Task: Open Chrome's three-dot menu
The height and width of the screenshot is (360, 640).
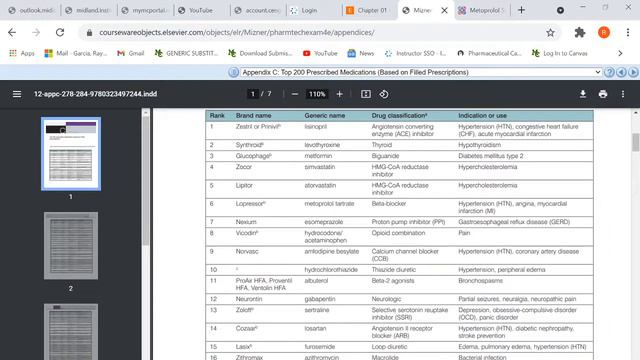Action: pyautogui.click(x=628, y=33)
